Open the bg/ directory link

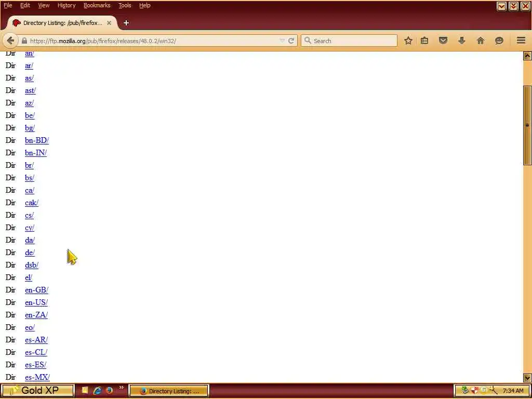pos(30,128)
